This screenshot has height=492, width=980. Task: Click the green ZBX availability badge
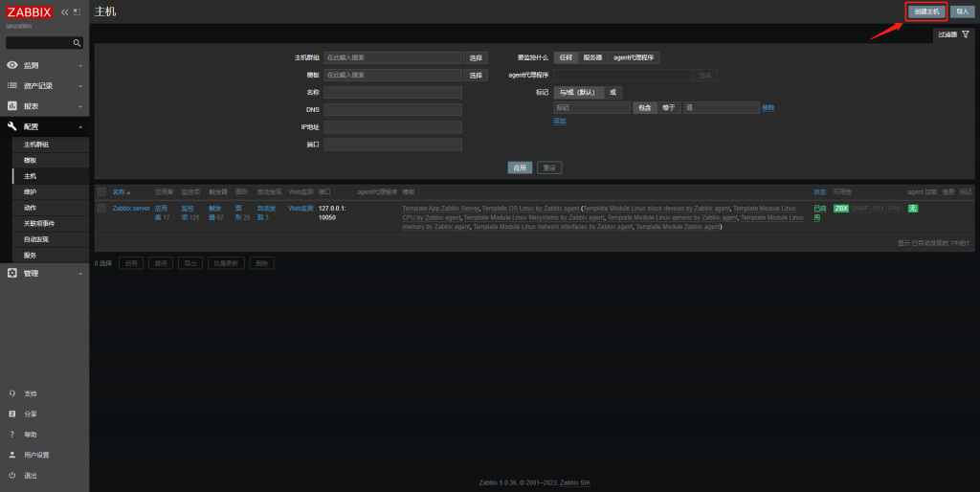[x=840, y=208]
